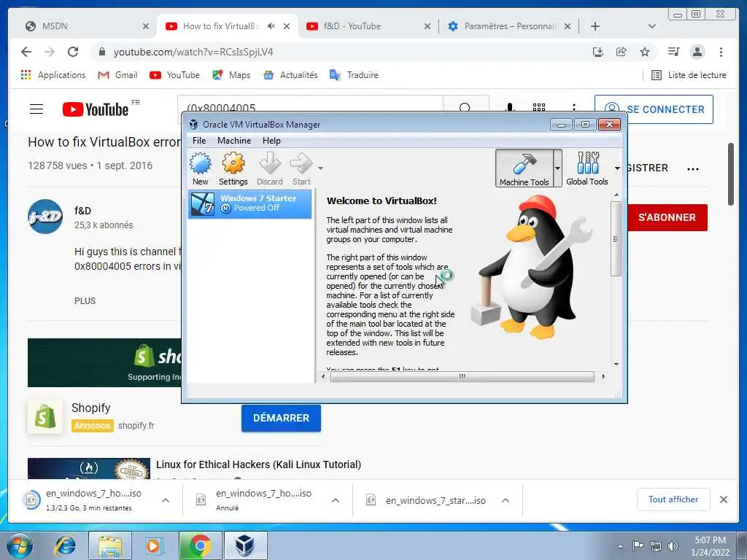The height and width of the screenshot is (560, 747).
Task: Switch to the f&D - YouTube tab
Action: pos(368,26)
